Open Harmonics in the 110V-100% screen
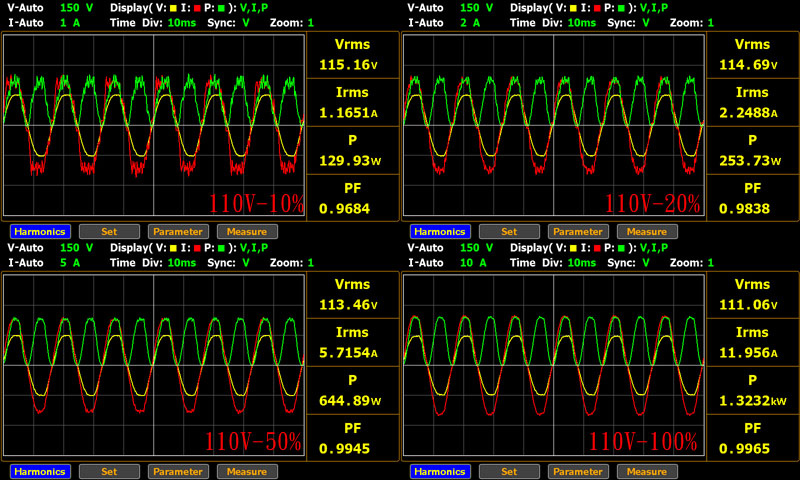The height and width of the screenshot is (480, 800). click(440, 471)
